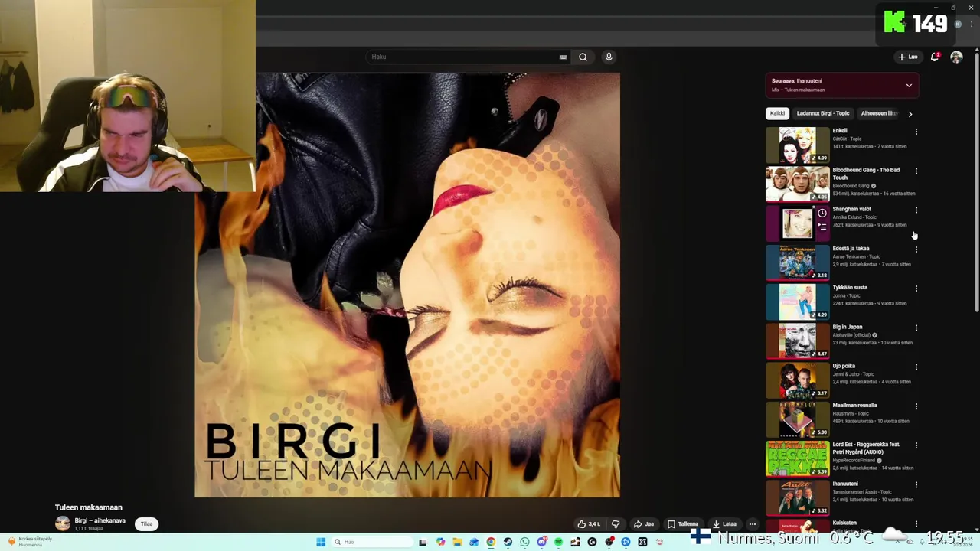Play the Enkeli video thumbnail
The width and height of the screenshot is (980, 551).
[797, 145]
